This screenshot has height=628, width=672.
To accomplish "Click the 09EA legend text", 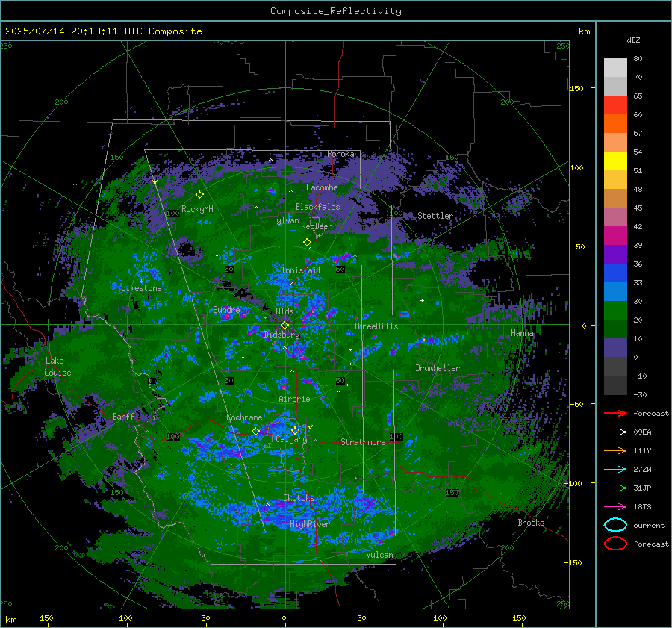I will pyautogui.click(x=642, y=432).
